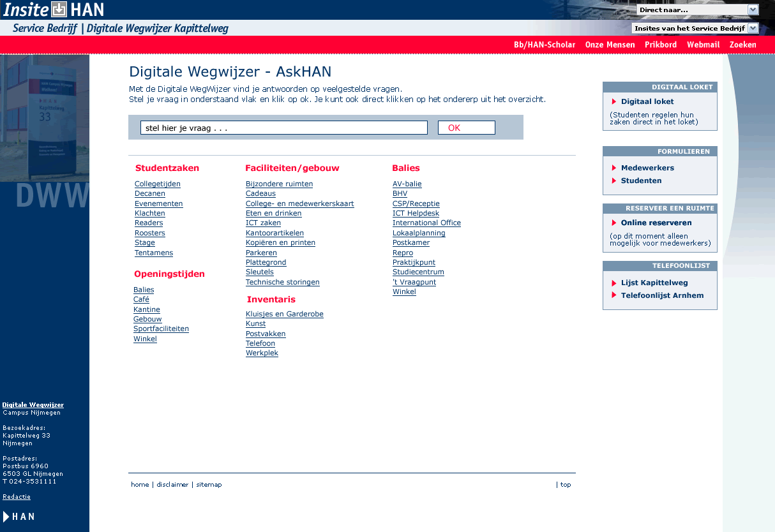The image size is (775, 532).
Task: Open Prikbord menu item
Action: click(661, 45)
